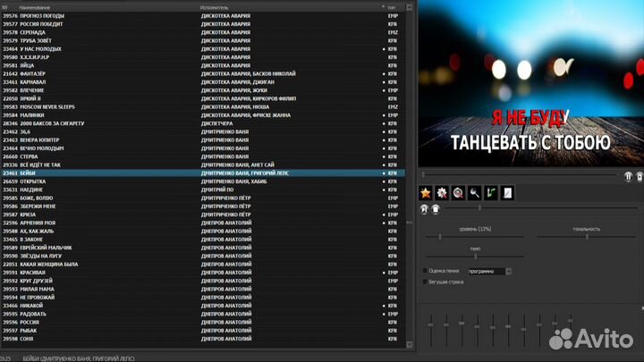The height and width of the screenshot is (362, 644).
Task: Open the gear settings icon
Action: [x=442, y=191]
